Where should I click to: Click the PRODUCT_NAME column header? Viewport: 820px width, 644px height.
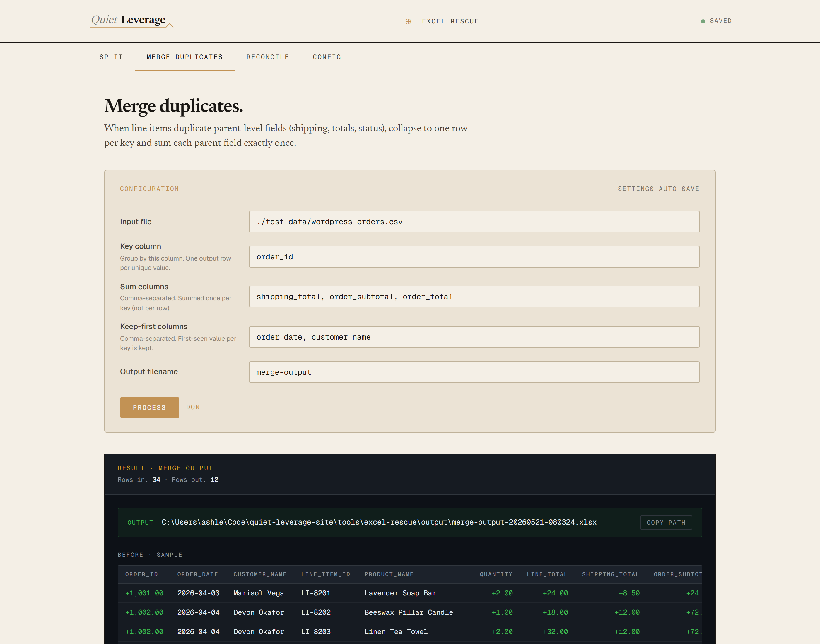(x=389, y=574)
